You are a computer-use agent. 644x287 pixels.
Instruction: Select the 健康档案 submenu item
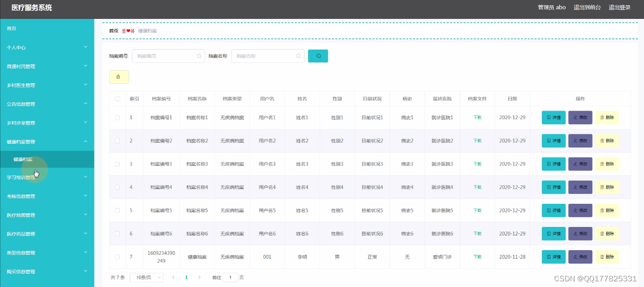click(47, 159)
